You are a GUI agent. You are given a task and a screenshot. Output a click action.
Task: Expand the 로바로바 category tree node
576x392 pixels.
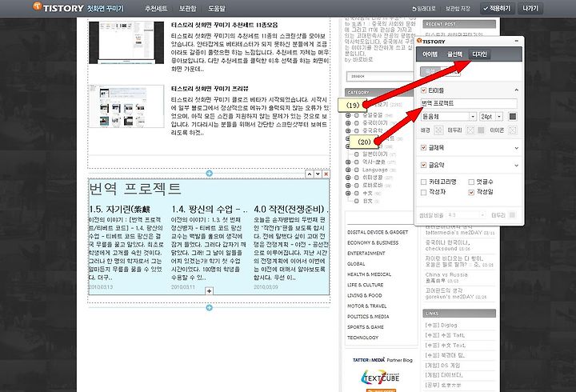pyautogui.click(x=348, y=185)
